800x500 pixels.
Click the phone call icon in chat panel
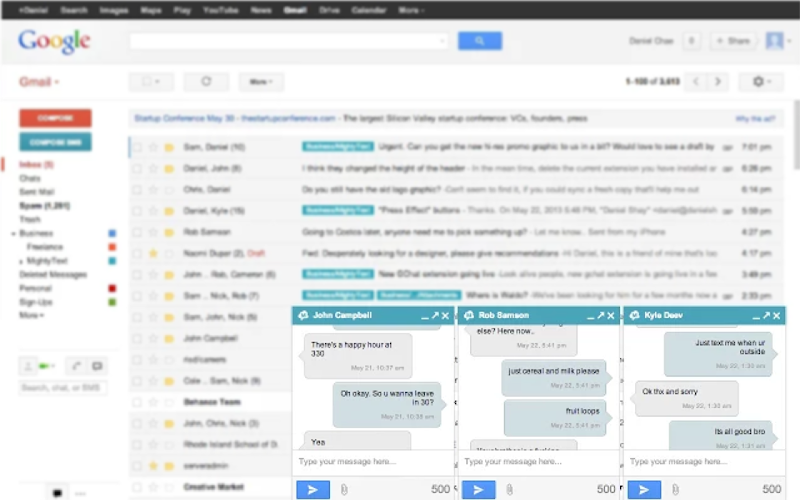coord(76,366)
